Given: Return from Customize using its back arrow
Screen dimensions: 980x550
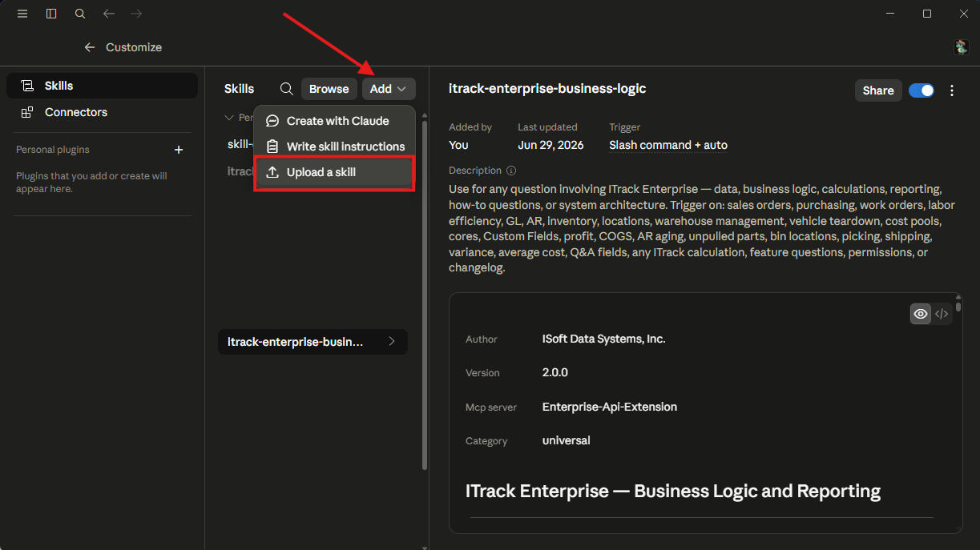Looking at the screenshot, I should point(90,47).
